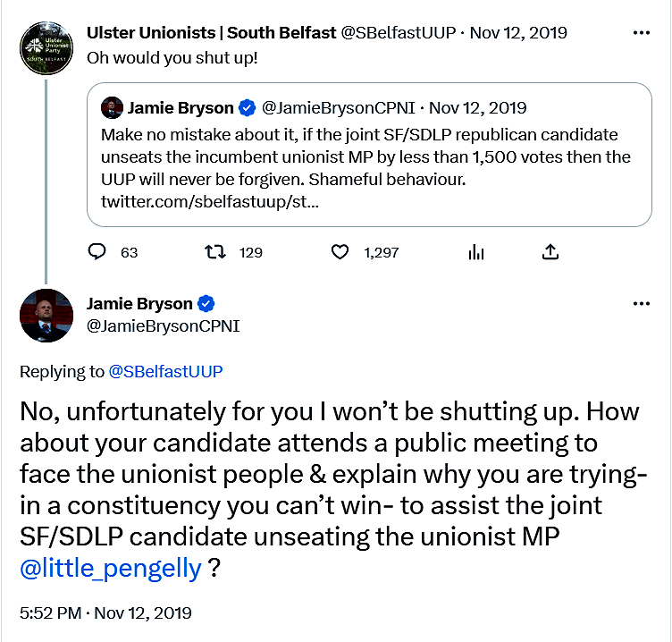Screen dimensions: 672x642
Task: Click @JamieBrysonCPNI handle under reply author
Action: point(163,326)
